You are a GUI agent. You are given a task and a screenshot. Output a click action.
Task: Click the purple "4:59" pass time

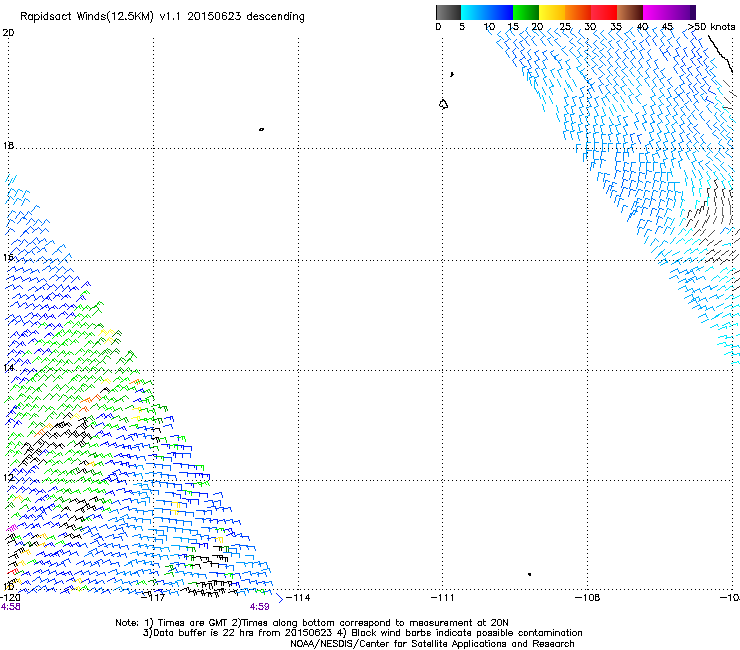pos(260,607)
